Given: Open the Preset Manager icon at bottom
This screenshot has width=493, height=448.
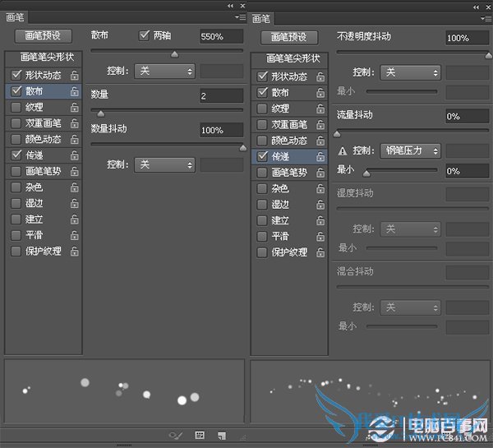Looking at the screenshot, I should [x=200, y=435].
